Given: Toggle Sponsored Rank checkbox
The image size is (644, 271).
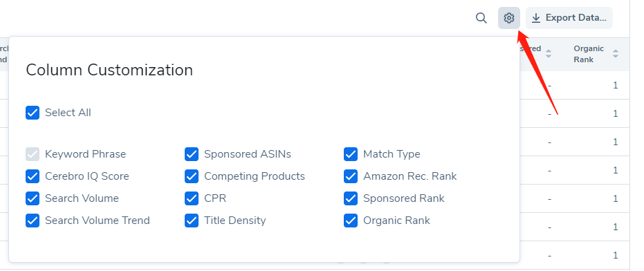Looking at the screenshot, I should point(350,198).
